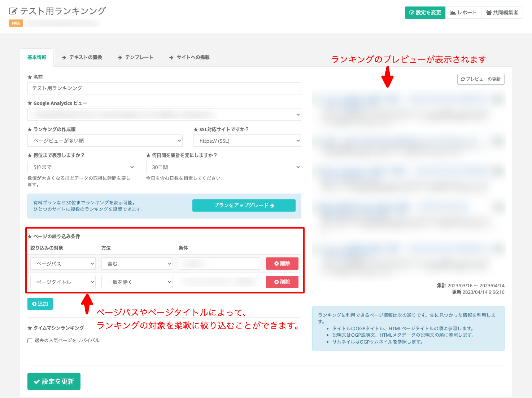Add a filter condition with 追加 button

[40, 304]
